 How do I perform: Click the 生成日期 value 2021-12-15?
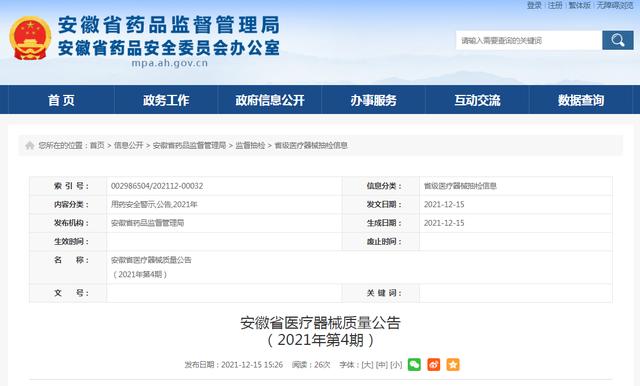[x=444, y=223]
